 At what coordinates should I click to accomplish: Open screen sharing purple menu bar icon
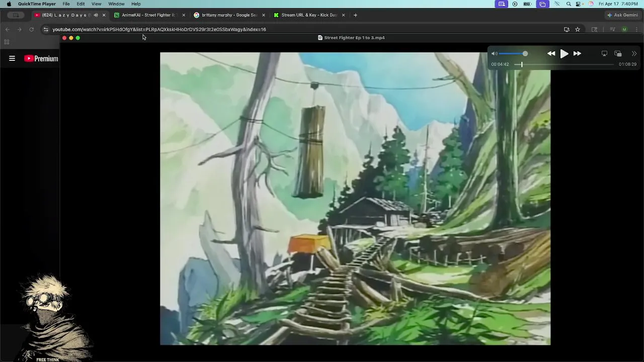point(502,4)
